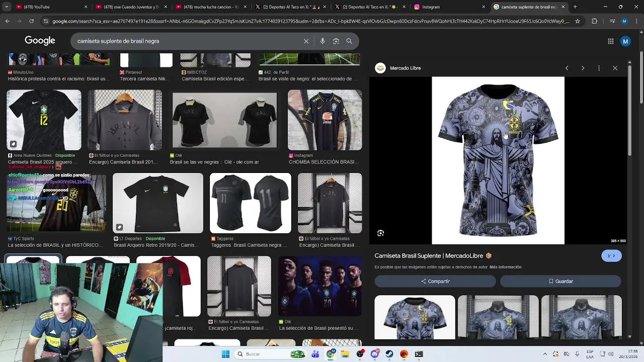Search inside the image with Lens icon
The image size is (644, 362).
[x=380, y=233]
